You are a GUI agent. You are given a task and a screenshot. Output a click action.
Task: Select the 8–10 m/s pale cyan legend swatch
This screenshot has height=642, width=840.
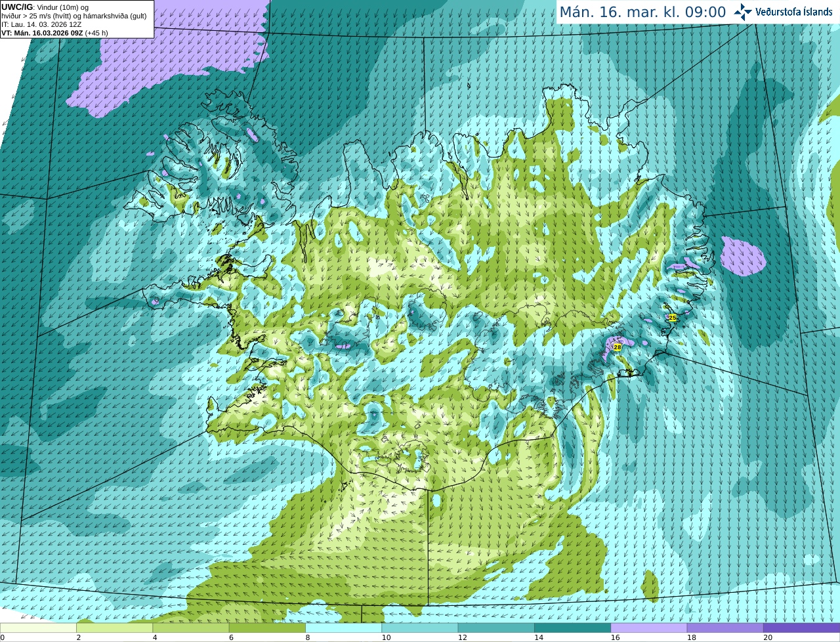tap(343, 628)
